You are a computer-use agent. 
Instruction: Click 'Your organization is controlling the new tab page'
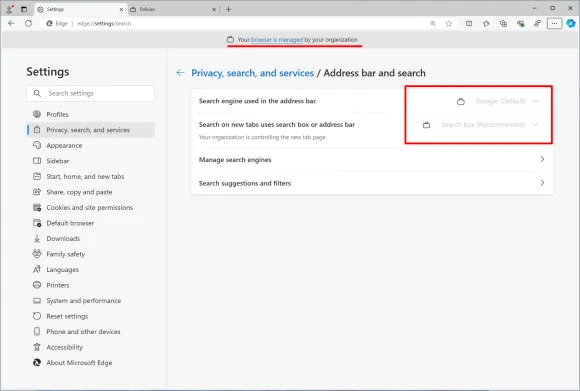262,137
